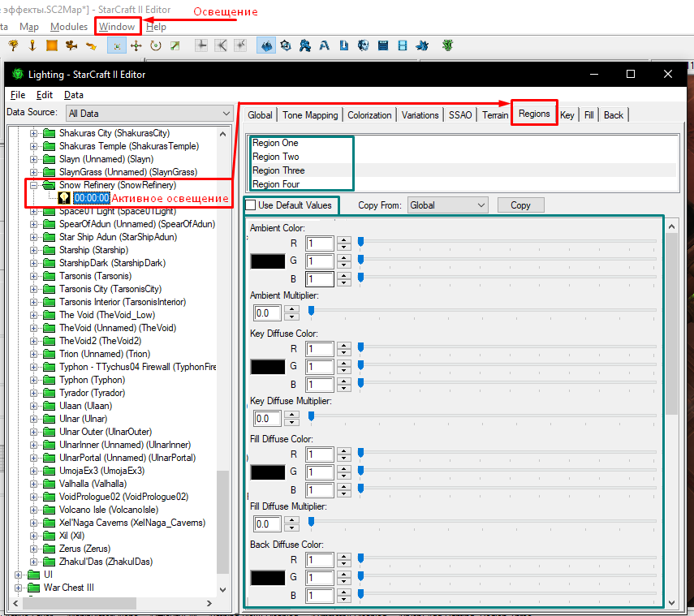The image size is (694, 616).
Task: Open the Modules menu
Action: (x=69, y=27)
